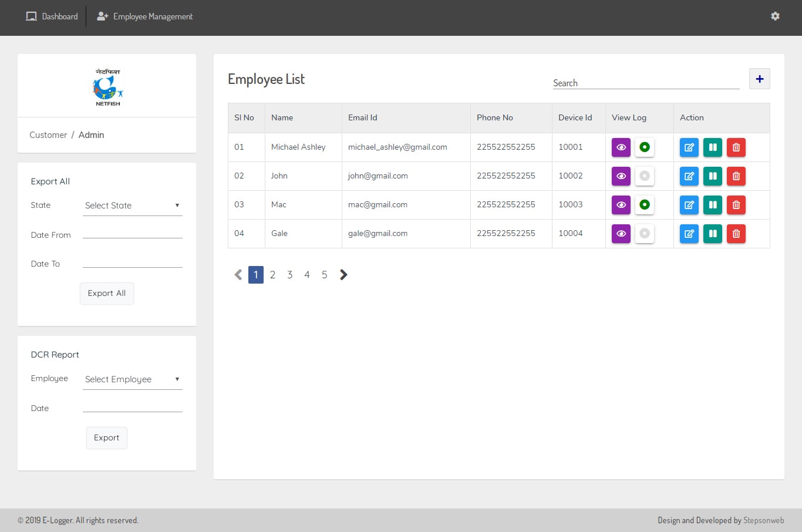Click the Date From input field
The width and height of the screenshot is (802, 532).
point(133,232)
